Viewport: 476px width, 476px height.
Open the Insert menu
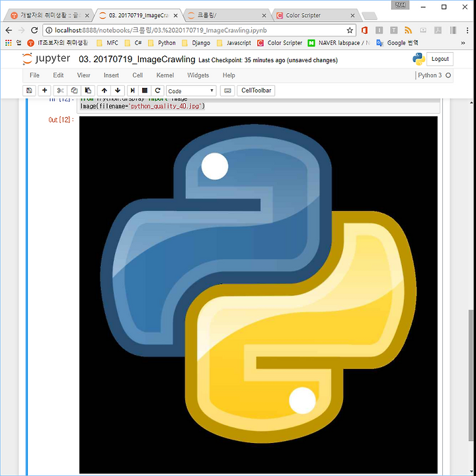[x=111, y=75]
